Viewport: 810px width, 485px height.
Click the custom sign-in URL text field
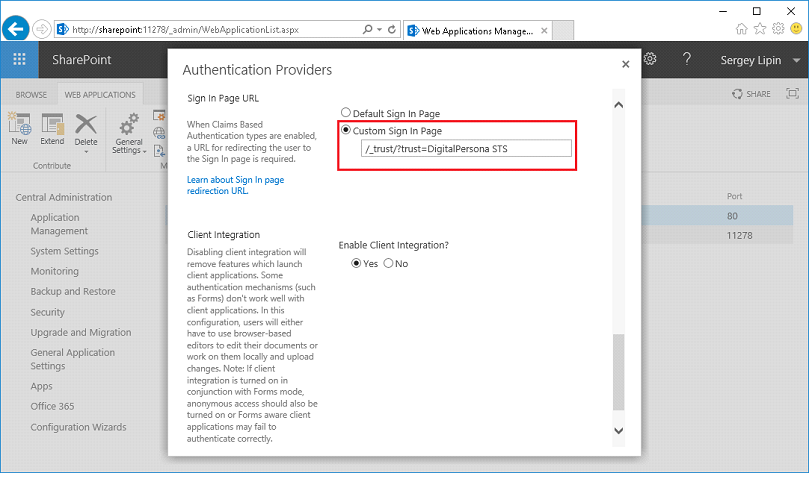[x=466, y=149]
